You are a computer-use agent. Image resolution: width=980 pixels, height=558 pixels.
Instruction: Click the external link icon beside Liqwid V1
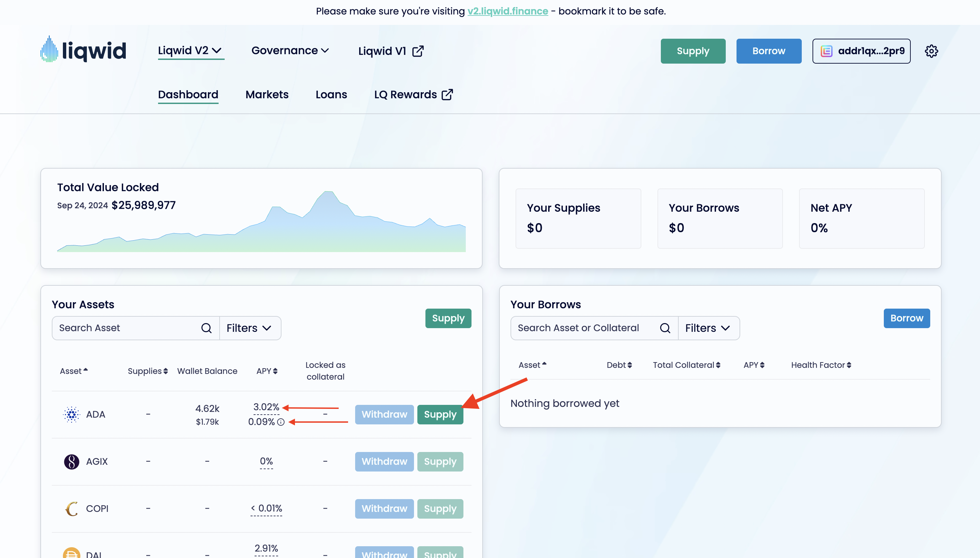click(418, 51)
